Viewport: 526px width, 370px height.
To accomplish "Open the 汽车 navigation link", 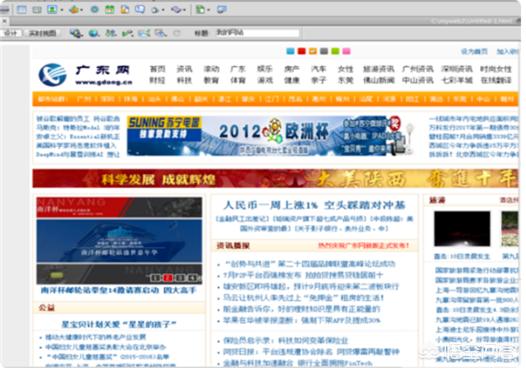I will click(x=318, y=69).
